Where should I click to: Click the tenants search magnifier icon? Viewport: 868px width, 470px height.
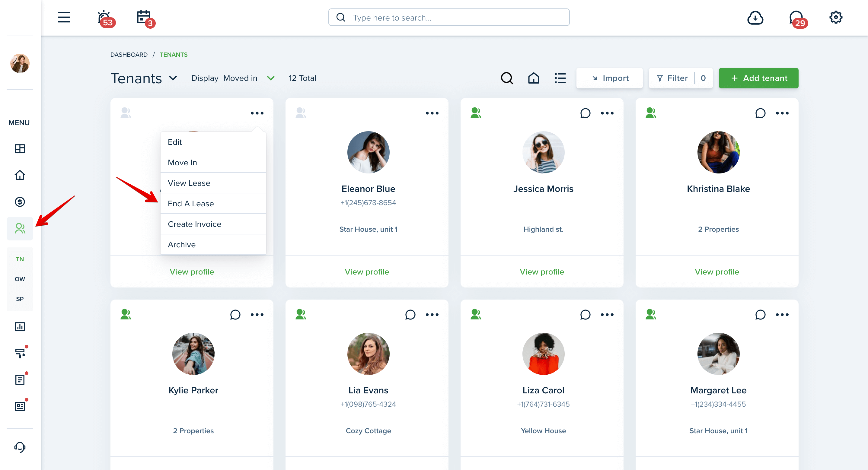click(x=506, y=78)
